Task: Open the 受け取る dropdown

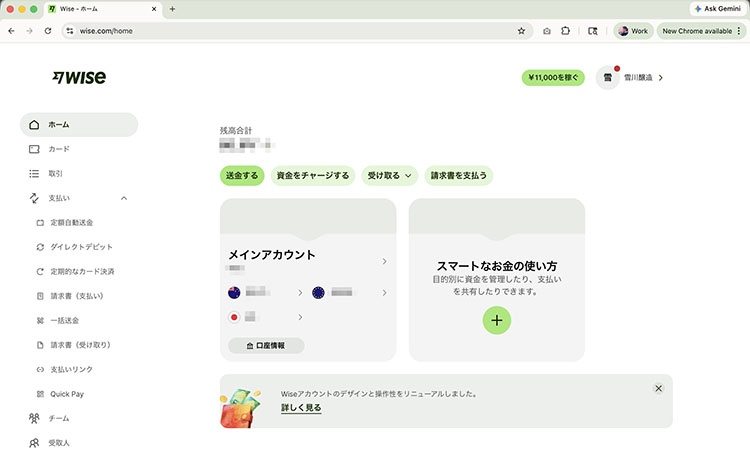Action: pyautogui.click(x=389, y=176)
